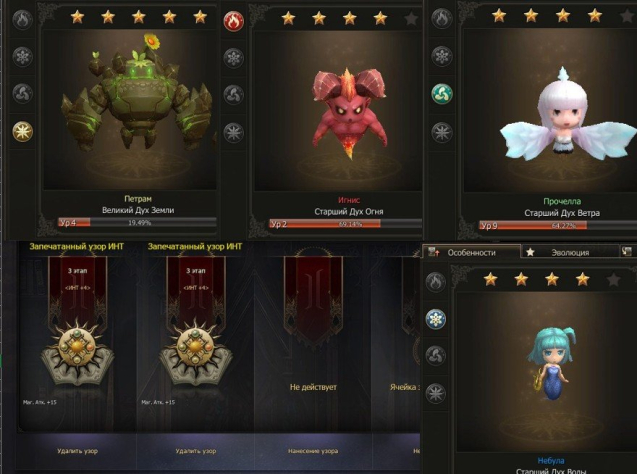Click the second Удалить узор button
Image resolution: width=637 pixels, height=474 pixels.
(x=195, y=451)
